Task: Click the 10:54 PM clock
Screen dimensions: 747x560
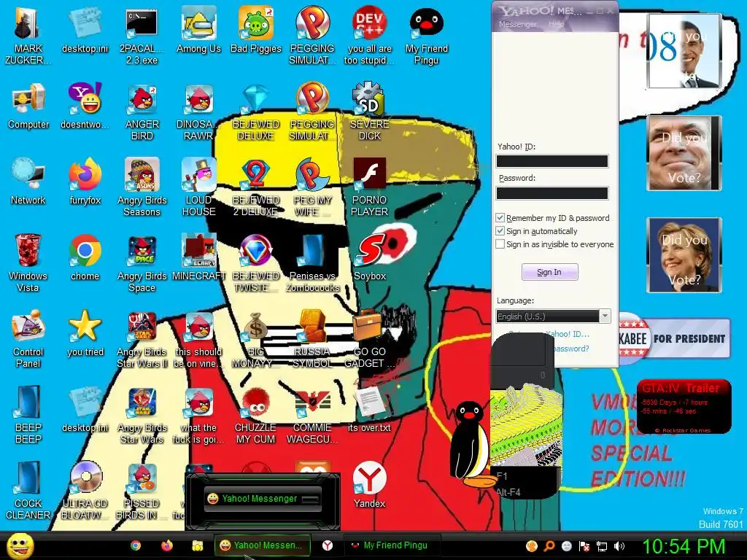Action: coord(684,546)
